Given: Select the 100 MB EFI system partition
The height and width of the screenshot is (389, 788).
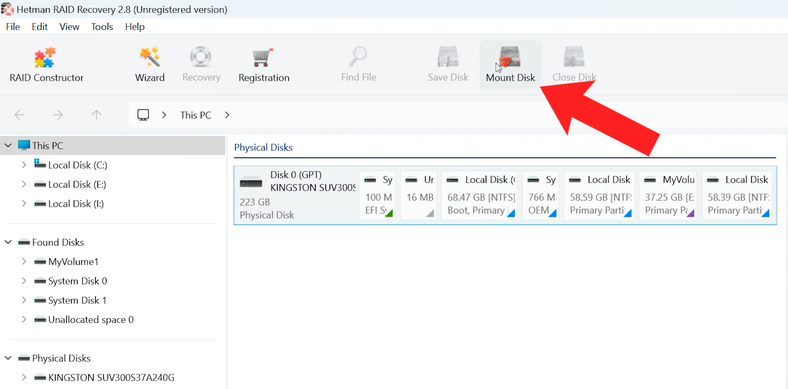Looking at the screenshot, I should (377, 195).
